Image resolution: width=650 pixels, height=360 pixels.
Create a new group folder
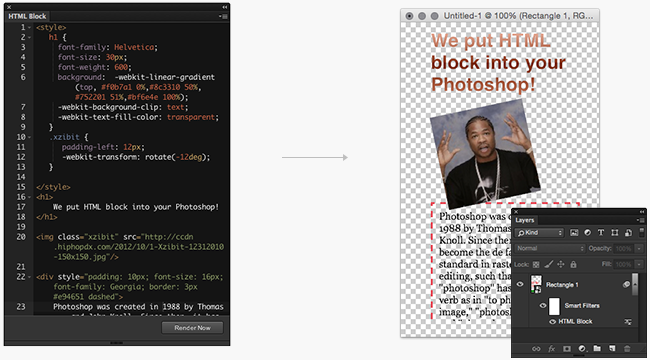pyautogui.click(x=597, y=349)
